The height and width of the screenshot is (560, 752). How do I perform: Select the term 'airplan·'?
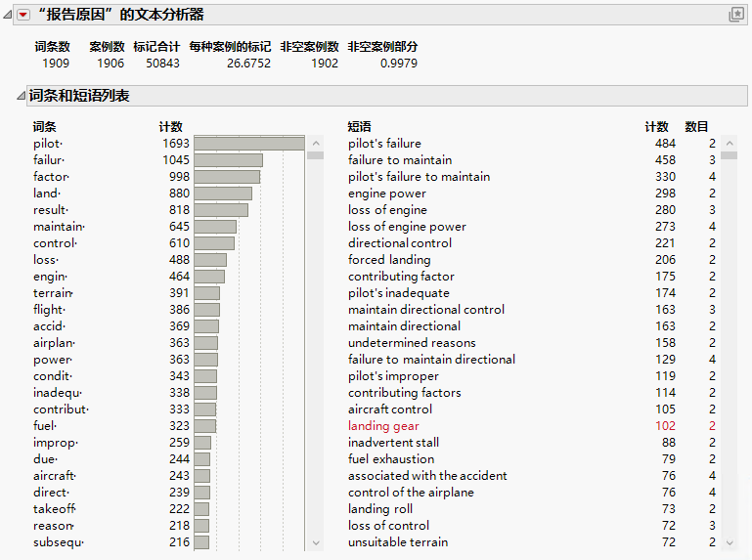coord(54,343)
